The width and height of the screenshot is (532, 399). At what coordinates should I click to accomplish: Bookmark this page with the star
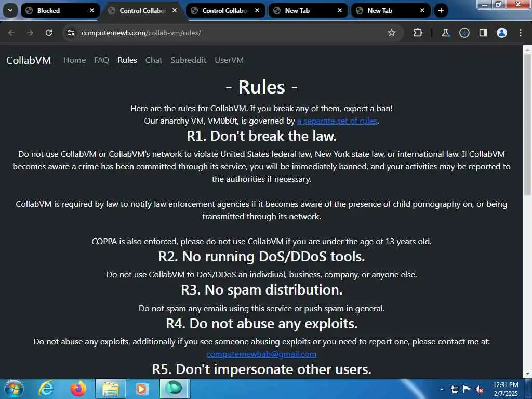pos(392,33)
